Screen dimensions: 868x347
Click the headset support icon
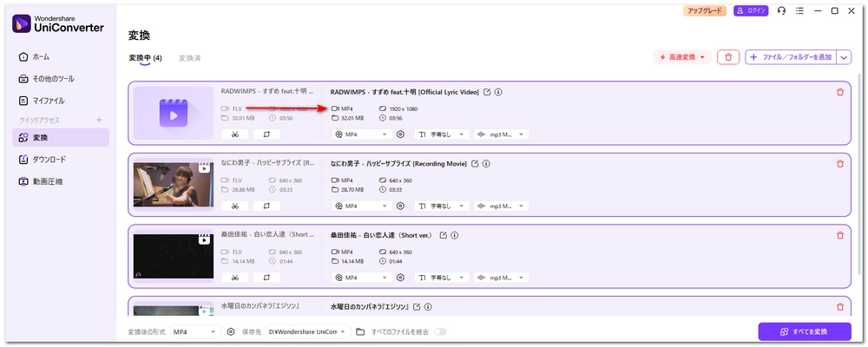[x=782, y=10]
